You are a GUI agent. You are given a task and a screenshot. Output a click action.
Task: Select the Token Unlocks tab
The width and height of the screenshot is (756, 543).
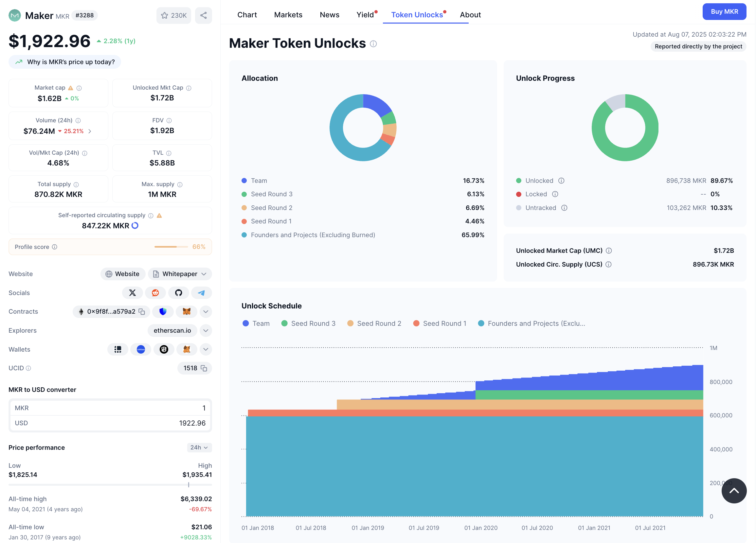coord(417,15)
